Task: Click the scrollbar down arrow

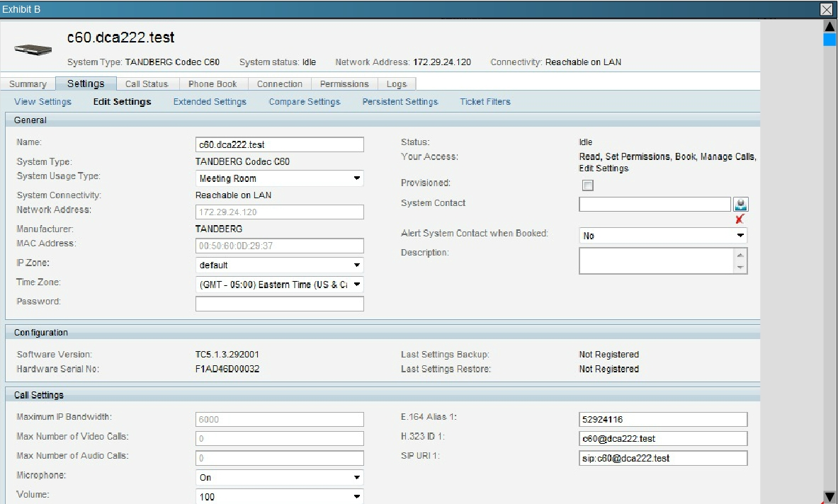Action: coord(829,497)
